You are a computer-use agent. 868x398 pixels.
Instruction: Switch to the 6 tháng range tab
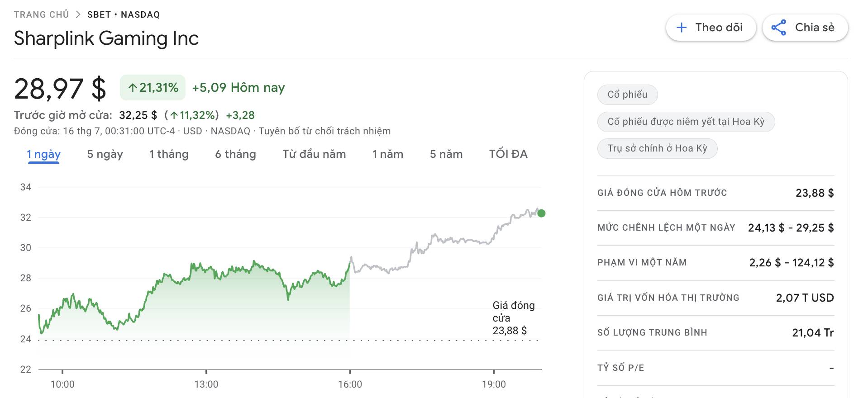tap(235, 154)
